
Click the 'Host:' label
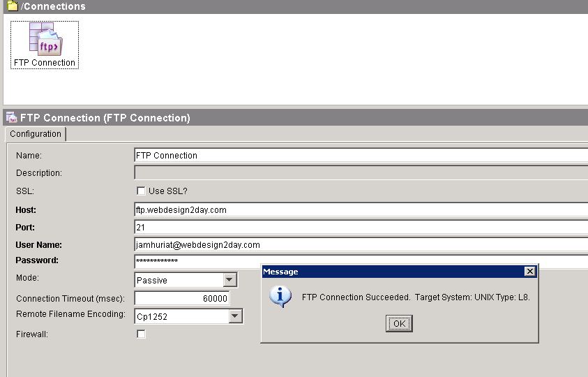26,210
